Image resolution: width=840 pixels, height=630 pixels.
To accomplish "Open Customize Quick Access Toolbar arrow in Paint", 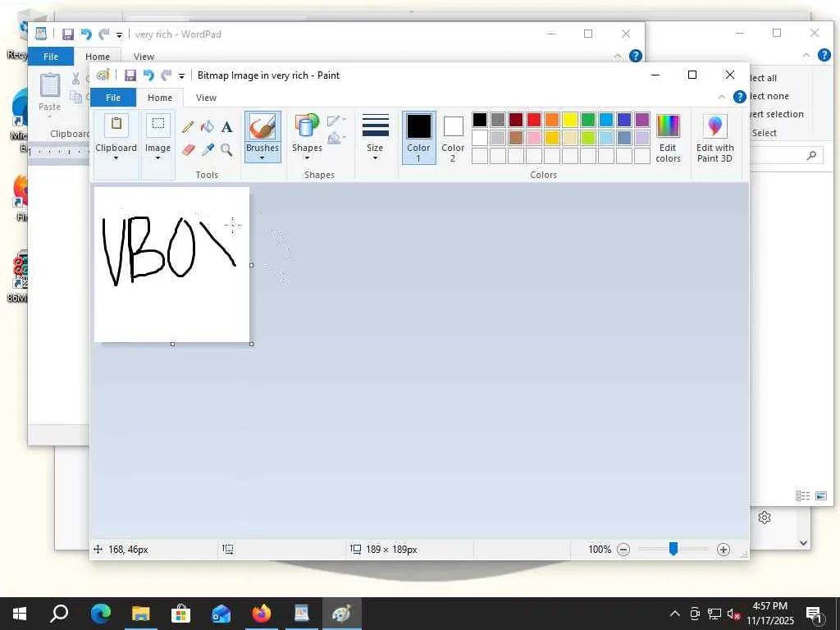I will click(181, 76).
